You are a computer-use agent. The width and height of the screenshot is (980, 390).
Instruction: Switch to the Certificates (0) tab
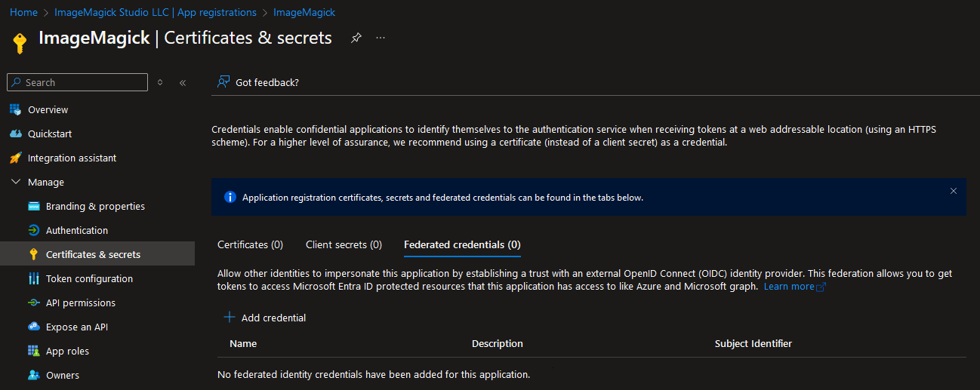point(250,244)
